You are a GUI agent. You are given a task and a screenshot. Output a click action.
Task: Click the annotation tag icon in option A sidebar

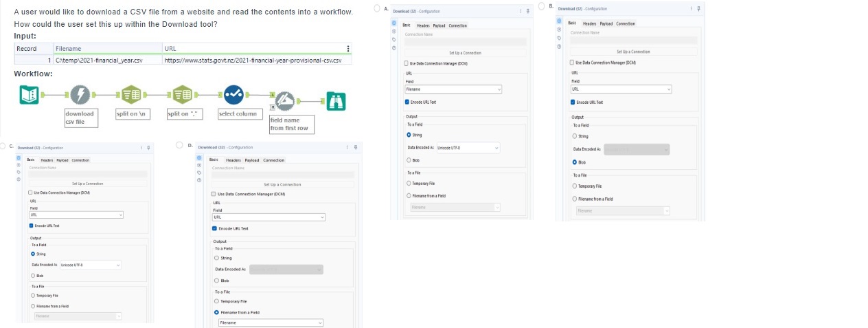tap(394, 40)
